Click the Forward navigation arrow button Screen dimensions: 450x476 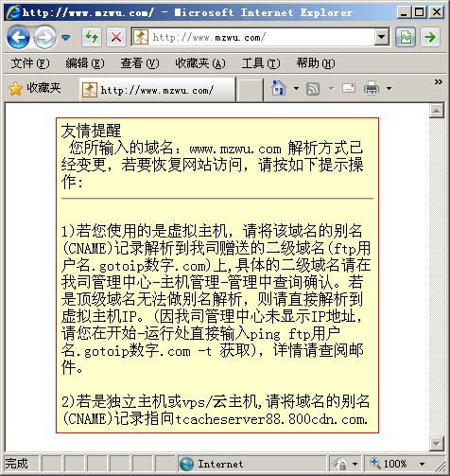(x=45, y=38)
